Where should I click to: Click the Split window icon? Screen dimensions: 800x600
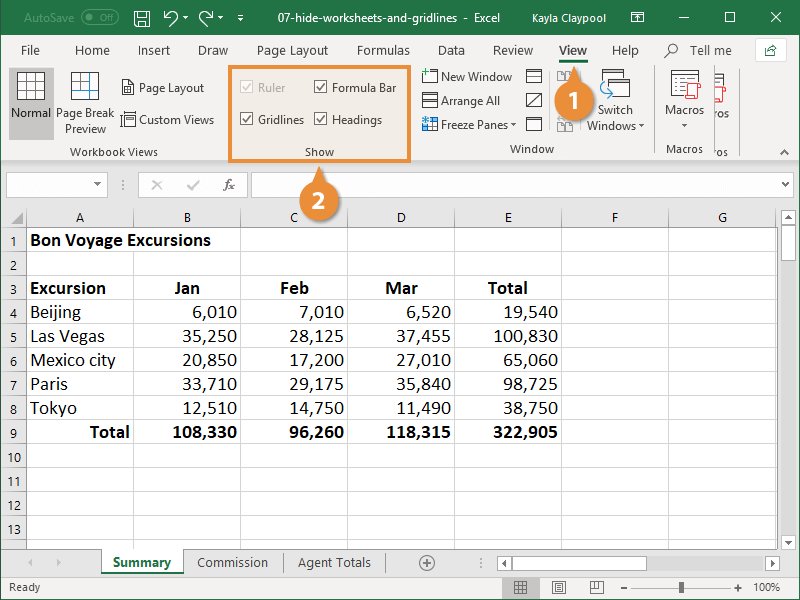(534, 77)
